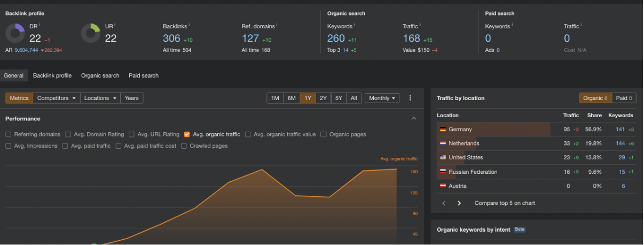This screenshot has width=644, height=245.
Task: Click Compare top 5 on chart
Action: [x=505, y=203]
